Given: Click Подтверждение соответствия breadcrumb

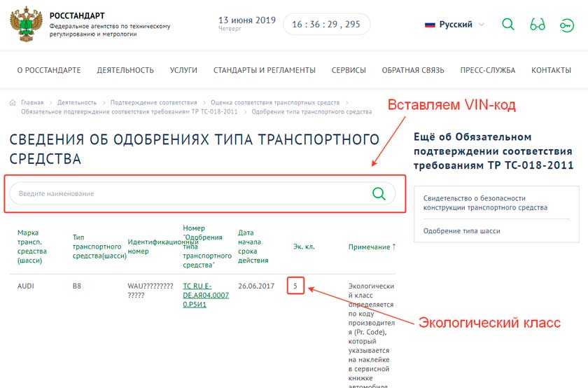Looking at the screenshot, I should [x=153, y=102].
